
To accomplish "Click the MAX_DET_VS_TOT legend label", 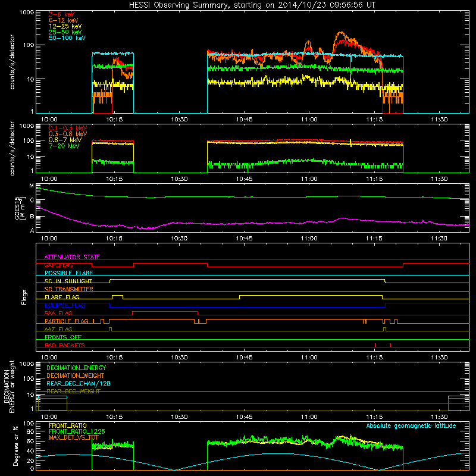I will pyautogui.click(x=74, y=437).
